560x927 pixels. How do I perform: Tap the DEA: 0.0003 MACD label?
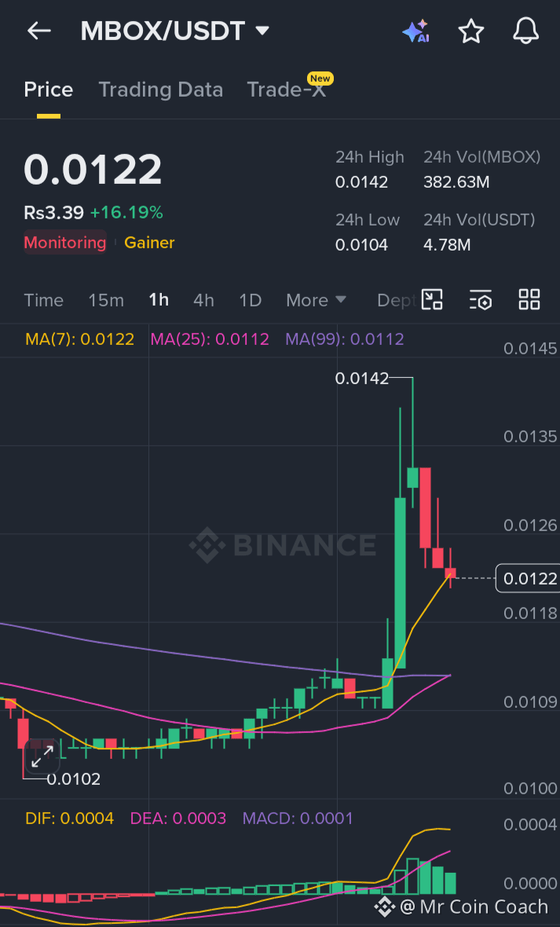pos(178,819)
